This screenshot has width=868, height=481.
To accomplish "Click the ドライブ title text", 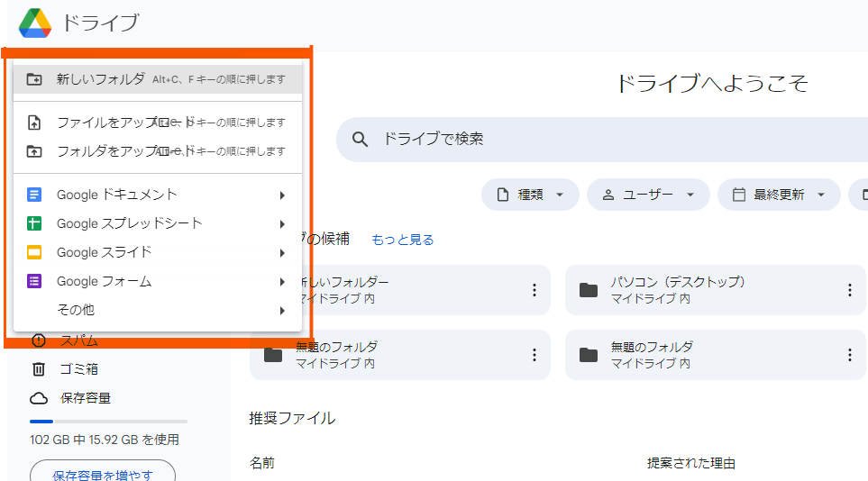I will click(x=100, y=23).
